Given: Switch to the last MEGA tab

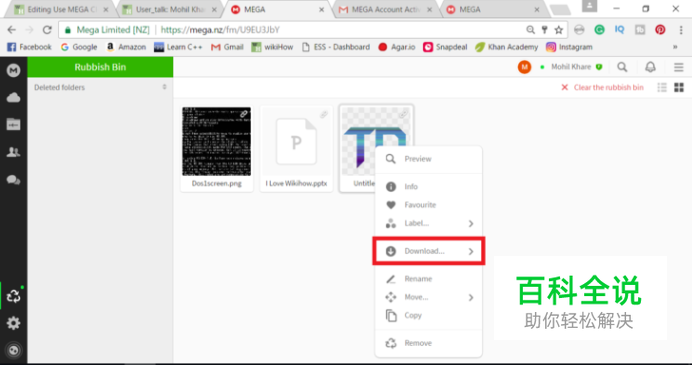Looking at the screenshot, I should [x=493, y=9].
